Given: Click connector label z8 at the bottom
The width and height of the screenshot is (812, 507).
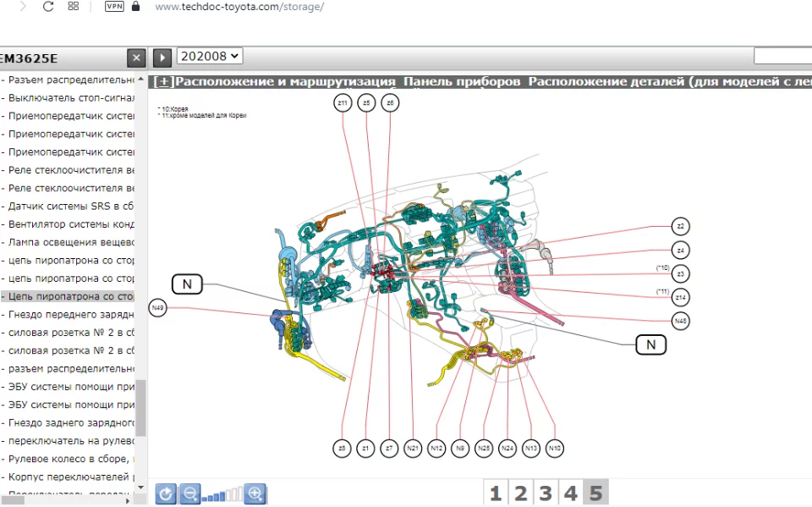Looking at the screenshot, I should (342, 449).
